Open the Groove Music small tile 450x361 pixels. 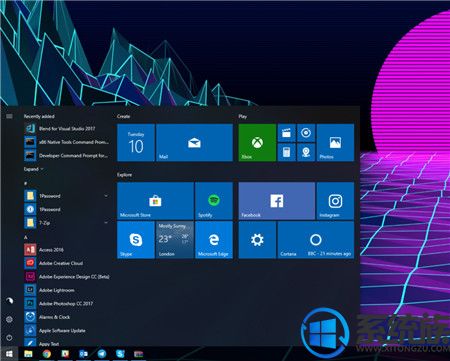pyautogui.click(x=306, y=133)
